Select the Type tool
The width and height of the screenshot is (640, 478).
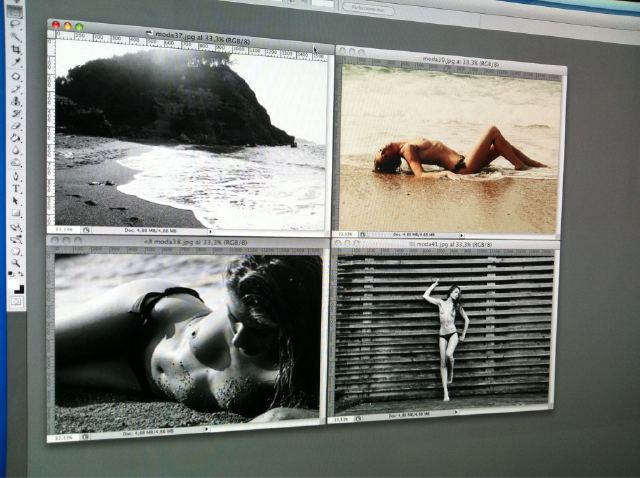tap(16, 189)
